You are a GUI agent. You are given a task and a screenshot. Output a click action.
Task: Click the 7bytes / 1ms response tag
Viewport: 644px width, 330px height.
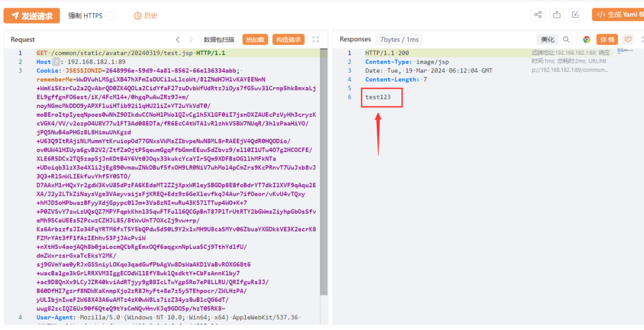point(399,40)
